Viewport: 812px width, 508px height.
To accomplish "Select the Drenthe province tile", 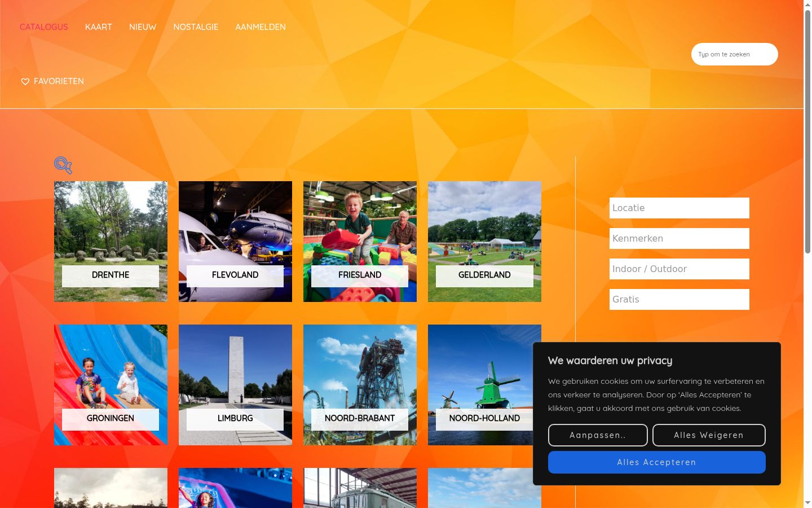I will [x=111, y=242].
